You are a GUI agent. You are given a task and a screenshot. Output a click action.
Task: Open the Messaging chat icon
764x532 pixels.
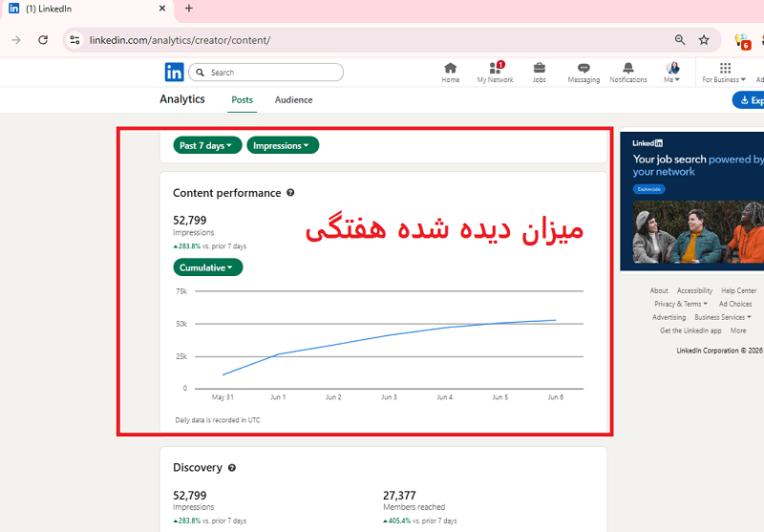(x=584, y=74)
